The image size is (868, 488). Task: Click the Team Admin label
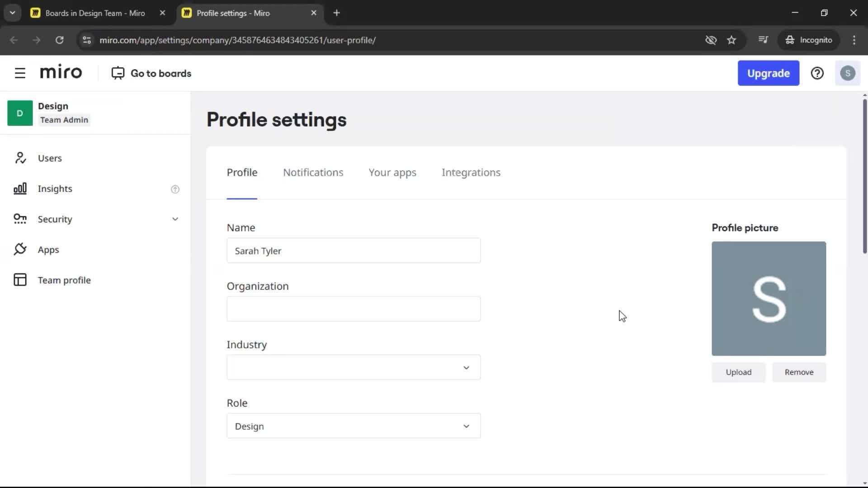pos(64,120)
